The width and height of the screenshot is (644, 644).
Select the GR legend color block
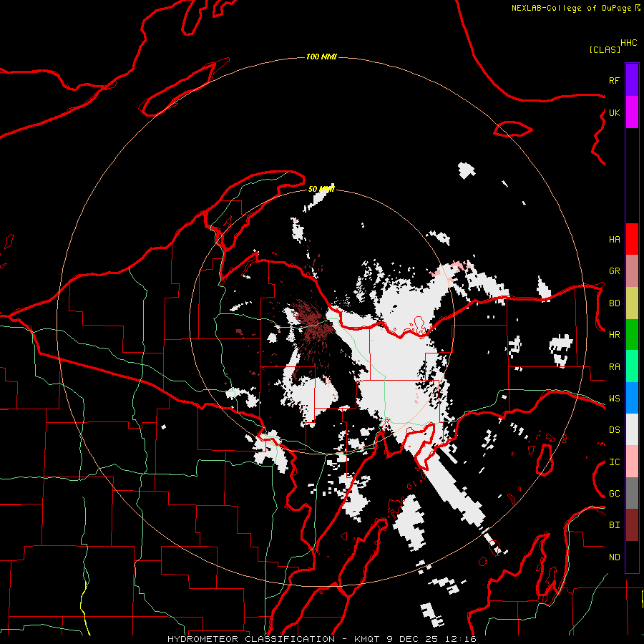point(632,270)
